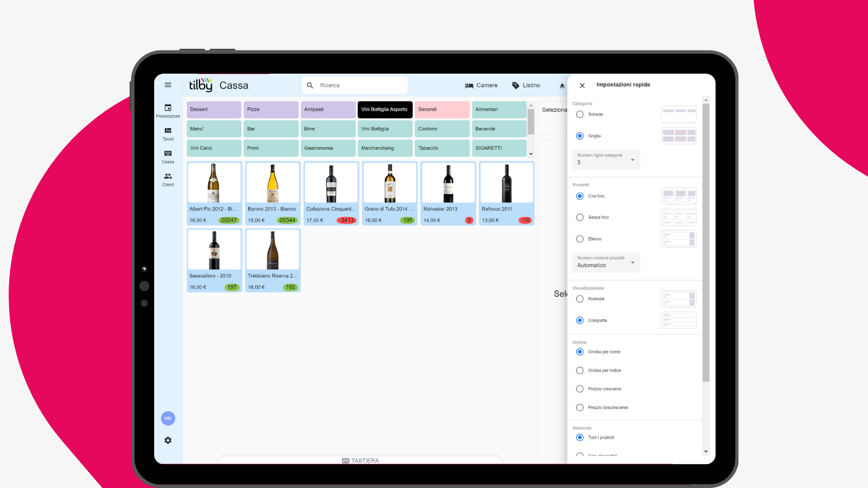The image size is (868, 488).
Task: Click the Listino tag icon
Action: [x=515, y=85]
